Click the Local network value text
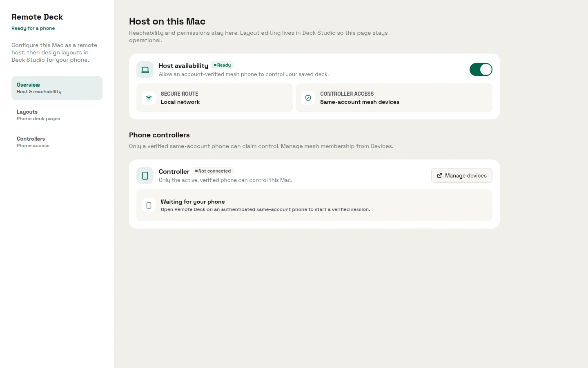 (x=180, y=102)
